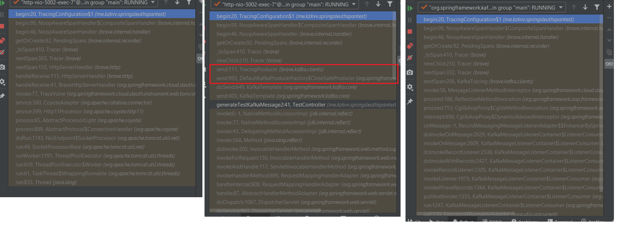The image size is (644, 228).
Task: Pin the debug tab in rightmost panel
Action: 410,102
